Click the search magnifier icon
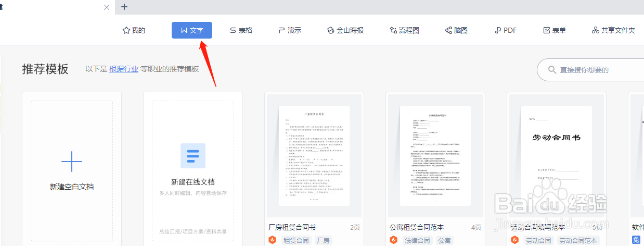 552,70
